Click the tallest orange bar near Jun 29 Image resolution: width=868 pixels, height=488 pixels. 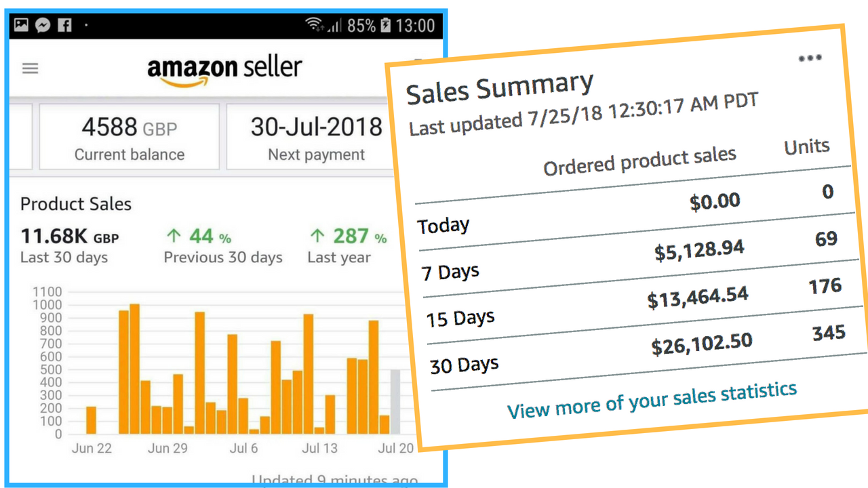pos(135,369)
